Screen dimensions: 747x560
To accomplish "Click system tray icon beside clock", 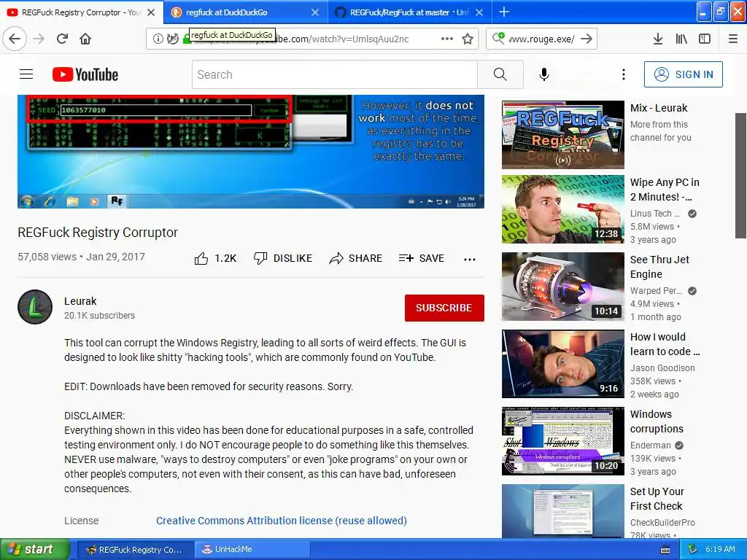I will 693,549.
